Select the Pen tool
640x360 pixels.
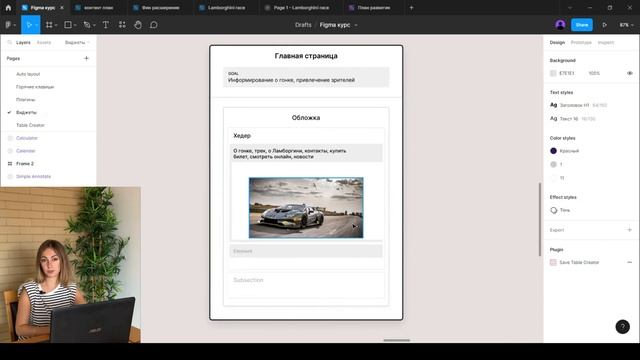[x=87, y=25]
